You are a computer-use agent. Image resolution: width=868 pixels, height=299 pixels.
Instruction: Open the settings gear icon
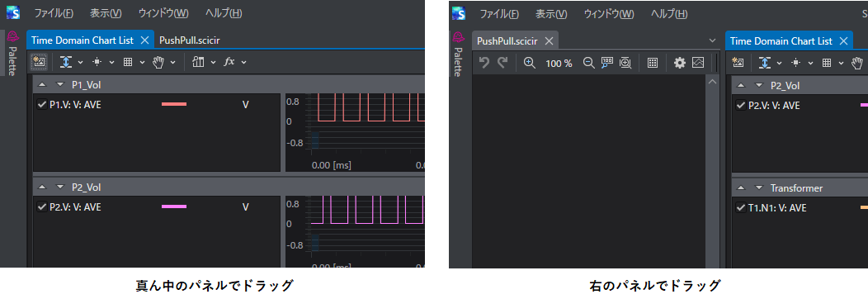pos(680,63)
